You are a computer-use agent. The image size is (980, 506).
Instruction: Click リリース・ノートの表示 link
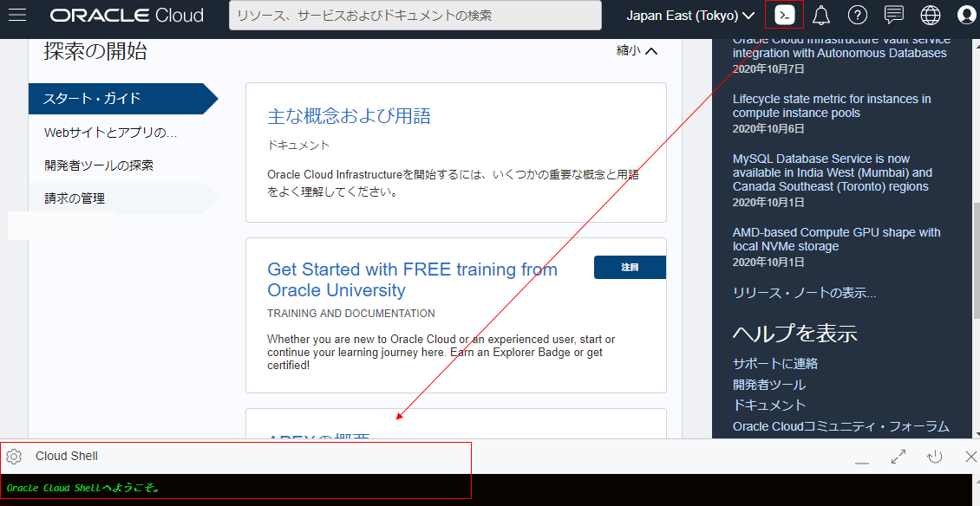(804, 293)
